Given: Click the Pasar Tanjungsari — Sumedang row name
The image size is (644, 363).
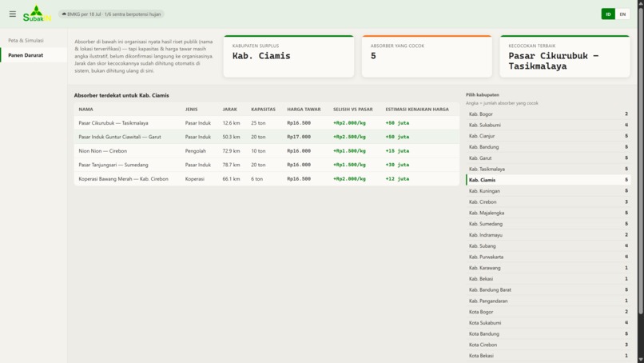Looking at the screenshot, I should (x=113, y=165).
